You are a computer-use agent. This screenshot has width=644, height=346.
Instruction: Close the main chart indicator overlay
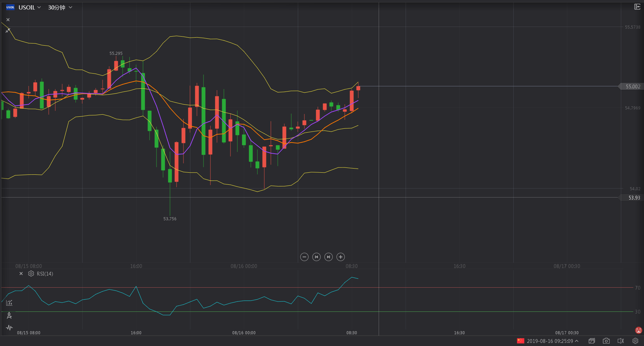(8, 20)
